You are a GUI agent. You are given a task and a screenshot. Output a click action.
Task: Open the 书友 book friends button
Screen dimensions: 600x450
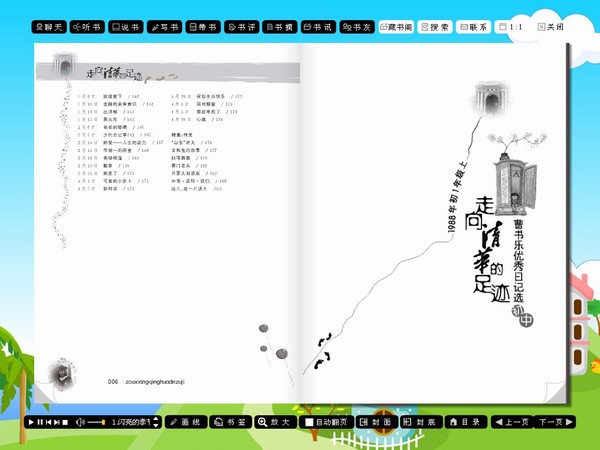point(357,27)
